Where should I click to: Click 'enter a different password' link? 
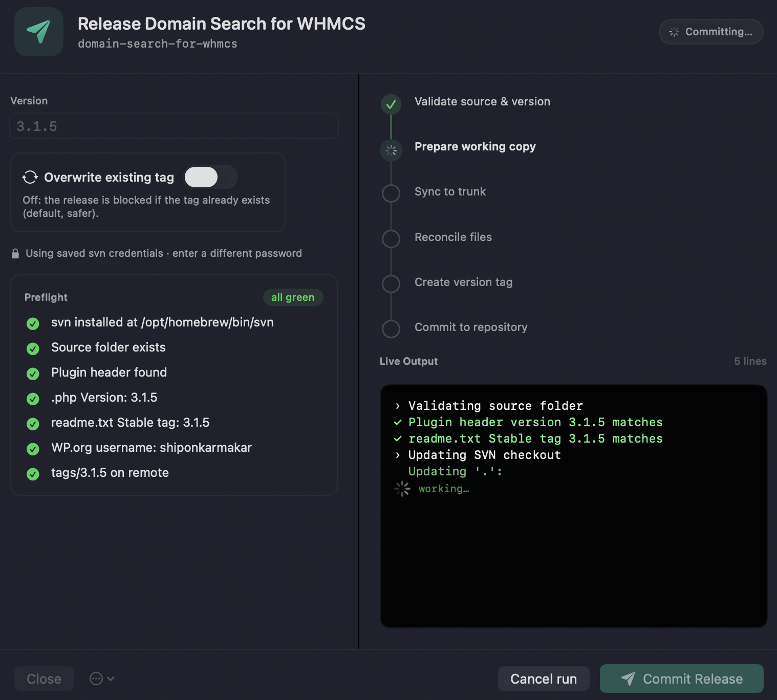click(237, 253)
